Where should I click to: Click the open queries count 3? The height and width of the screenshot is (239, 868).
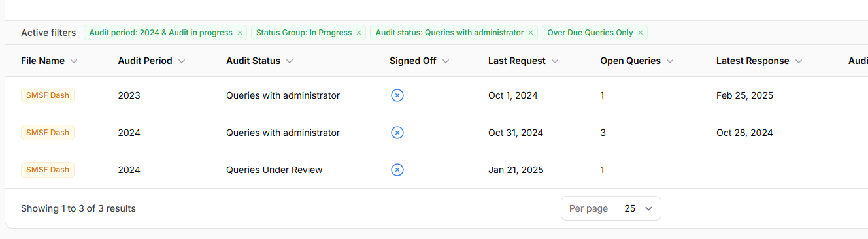pyautogui.click(x=603, y=133)
